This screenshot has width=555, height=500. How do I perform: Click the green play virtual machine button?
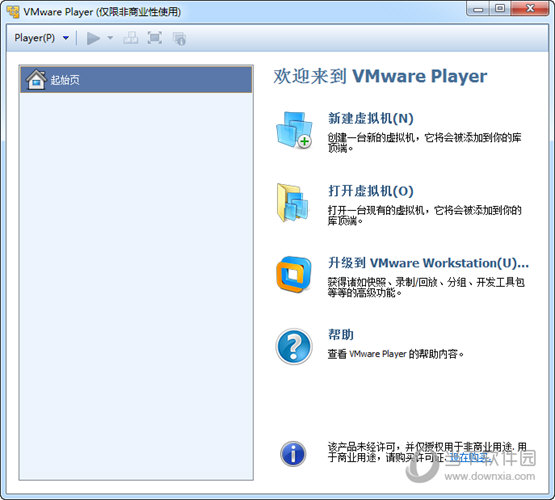[x=93, y=38]
